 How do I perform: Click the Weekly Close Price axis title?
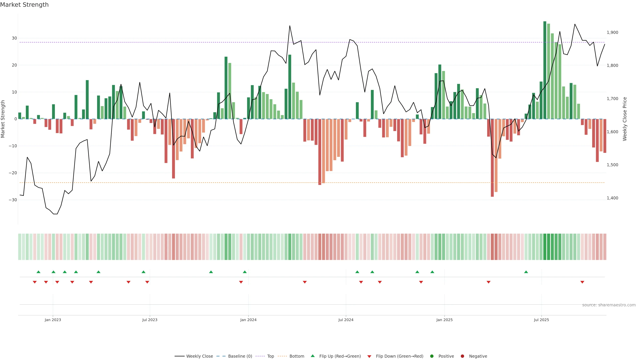point(625,119)
